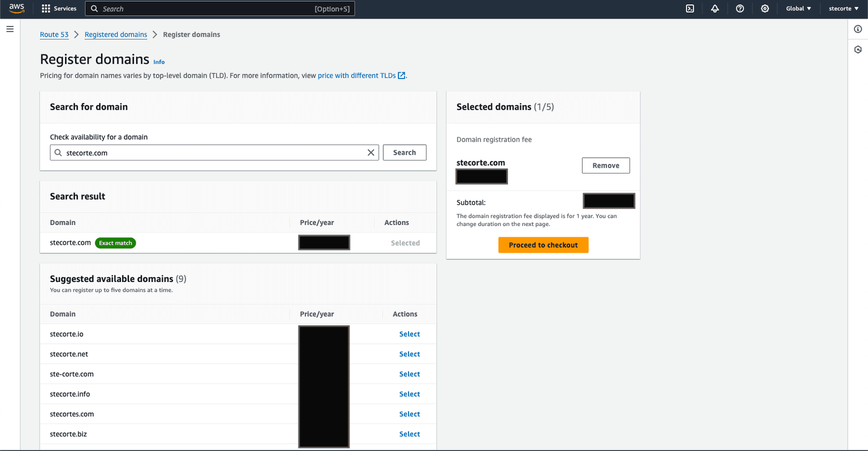Click stecorte.biz domain name text
Image resolution: width=868 pixels, height=451 pixels.
(x=68, y=434)
